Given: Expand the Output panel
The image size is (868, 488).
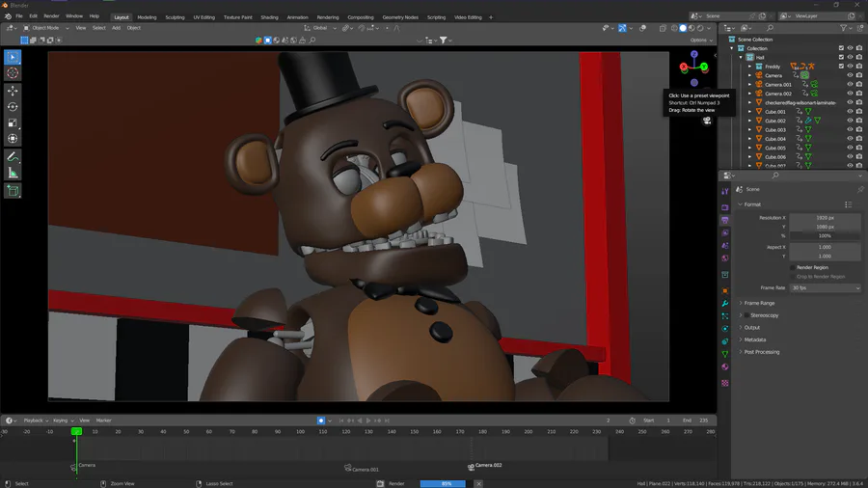Looking at the screenshot, I should coord(751,328).
